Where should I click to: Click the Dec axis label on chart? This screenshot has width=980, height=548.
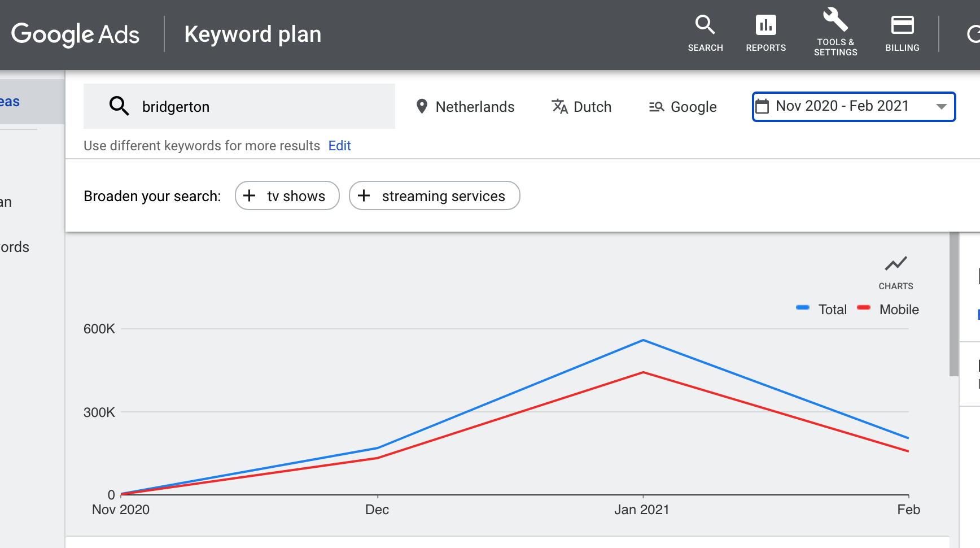pyautogui.click(x=377, y=510)
